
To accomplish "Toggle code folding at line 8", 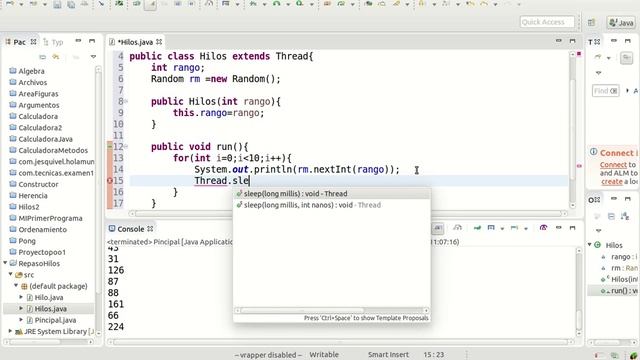I will click(126, 101).
